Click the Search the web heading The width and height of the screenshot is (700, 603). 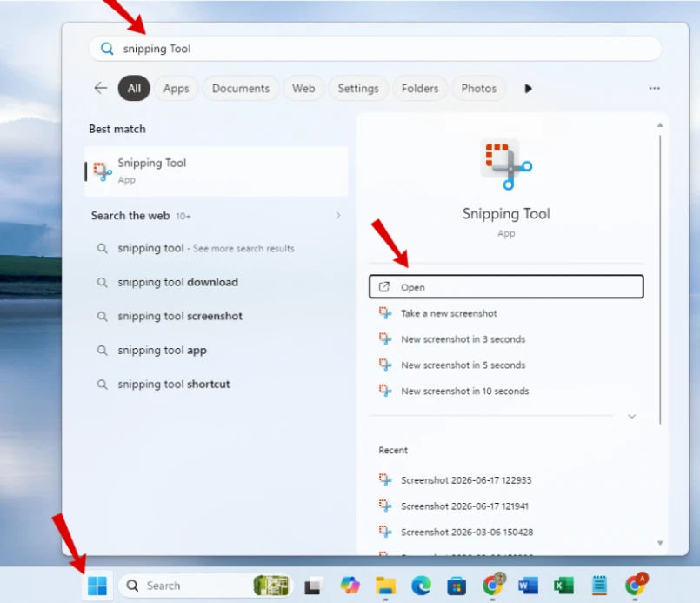(x=130, y=216)
